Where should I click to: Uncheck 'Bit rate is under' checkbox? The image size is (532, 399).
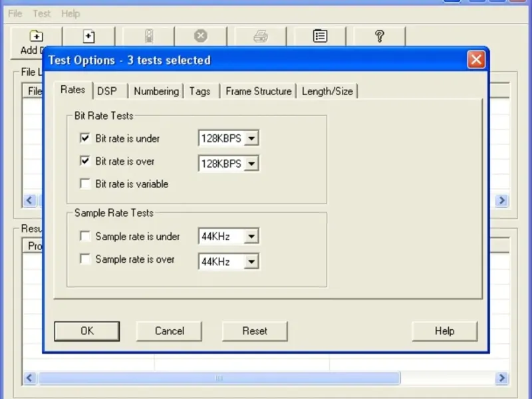[x=85, y=138]
